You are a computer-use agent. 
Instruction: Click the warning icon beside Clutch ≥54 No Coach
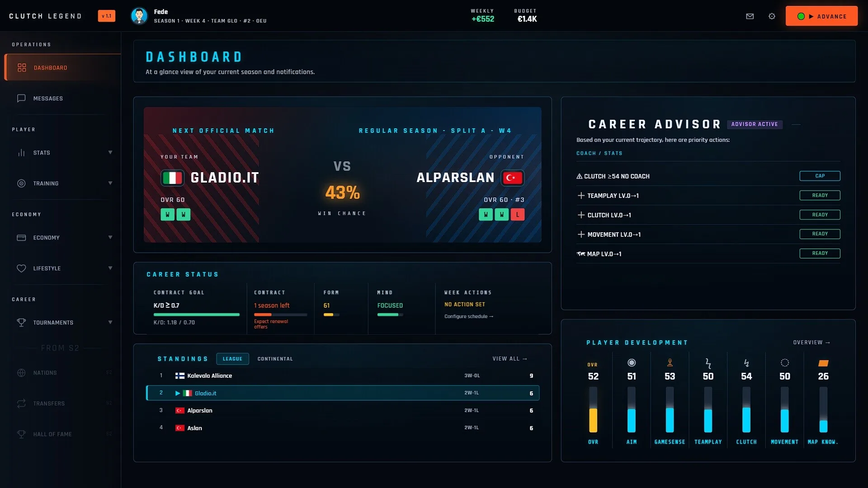tap(579, 176)
